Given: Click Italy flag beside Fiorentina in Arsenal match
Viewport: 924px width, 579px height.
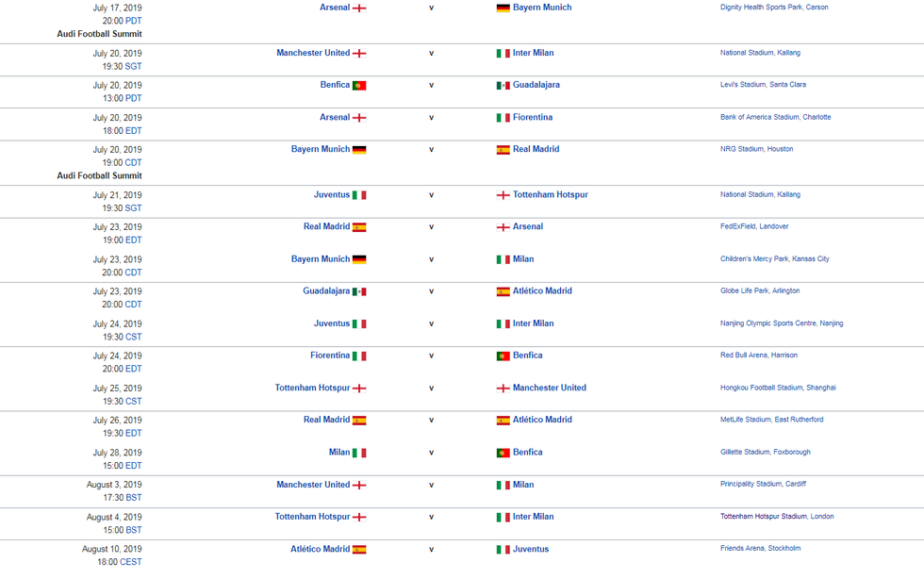Looking at the screenshot, I should (x=503, y=118).
